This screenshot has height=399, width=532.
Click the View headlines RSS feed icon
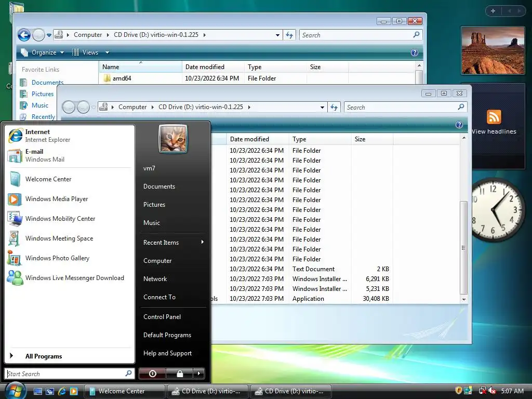(494, 117)
